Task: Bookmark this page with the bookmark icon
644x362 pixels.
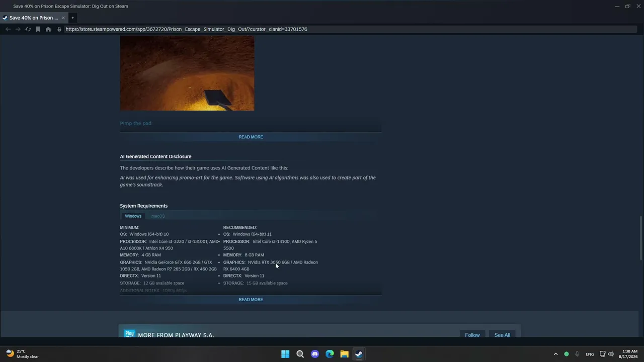Action: click(x=38, y=29)
